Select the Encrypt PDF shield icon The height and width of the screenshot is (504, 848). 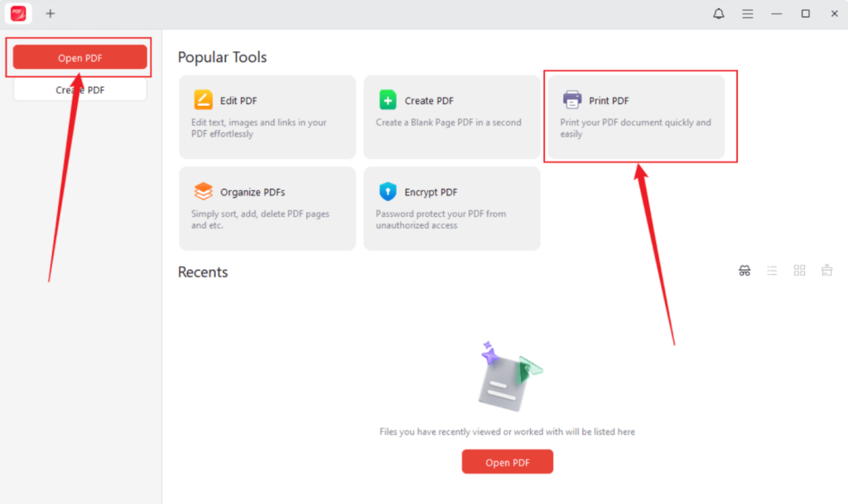[387, 191]
